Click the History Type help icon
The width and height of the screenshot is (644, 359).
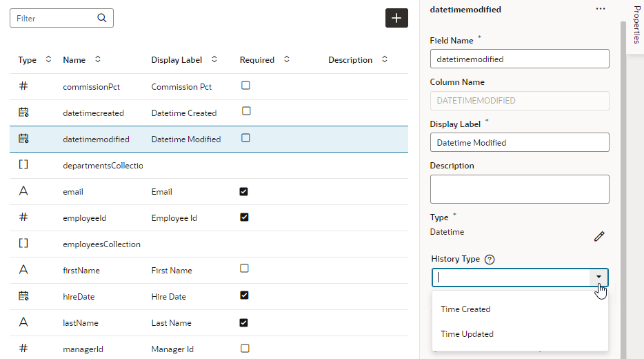490,260
